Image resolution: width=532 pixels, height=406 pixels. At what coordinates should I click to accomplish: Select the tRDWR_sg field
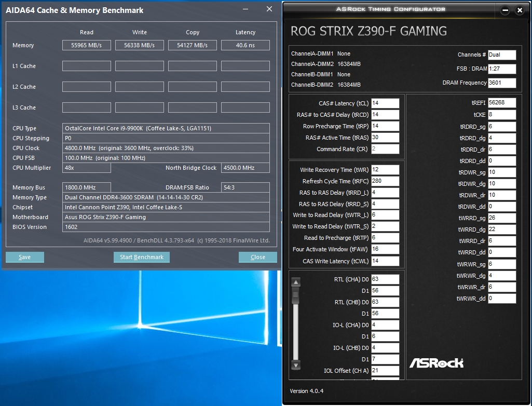pyautogui.click(x=502, y=172)
